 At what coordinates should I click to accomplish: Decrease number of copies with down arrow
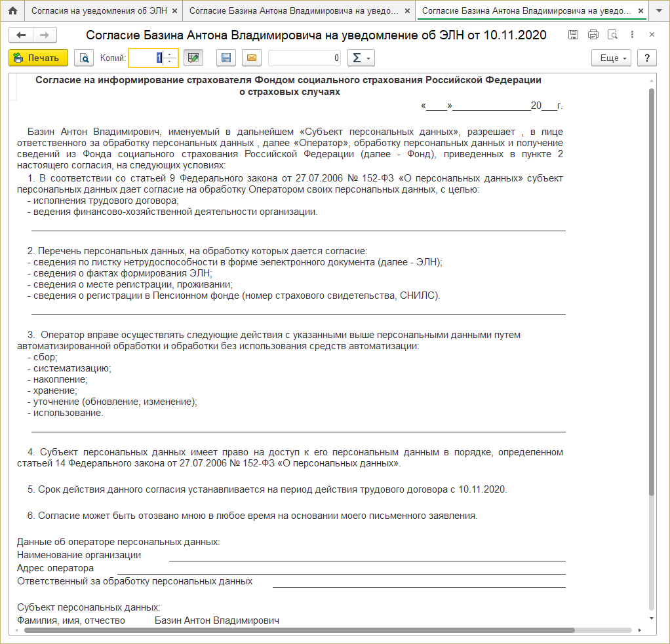pos(170,62)
